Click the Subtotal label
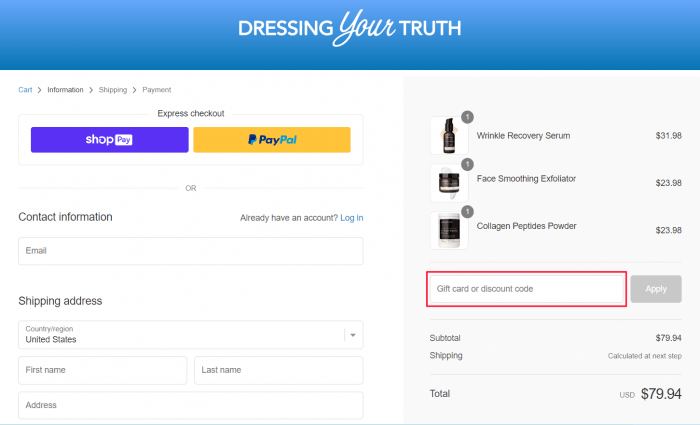Image resolution: width=700 pixels, height=425 pixels. pos(445,338)
